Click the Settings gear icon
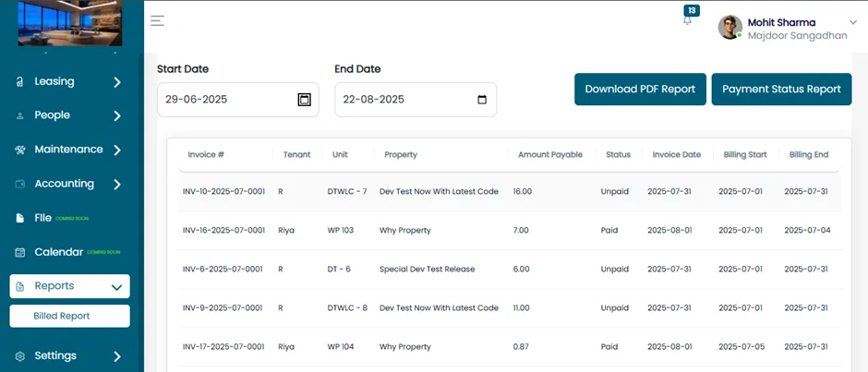This screenshot has height=372, width=868. pyautogui.click(x=20, y=356)
